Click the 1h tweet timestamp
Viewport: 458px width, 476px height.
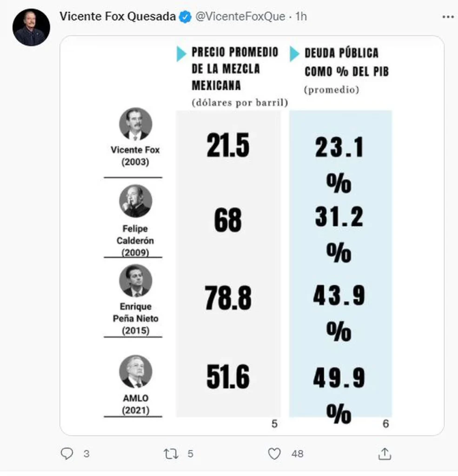point(301,17)
